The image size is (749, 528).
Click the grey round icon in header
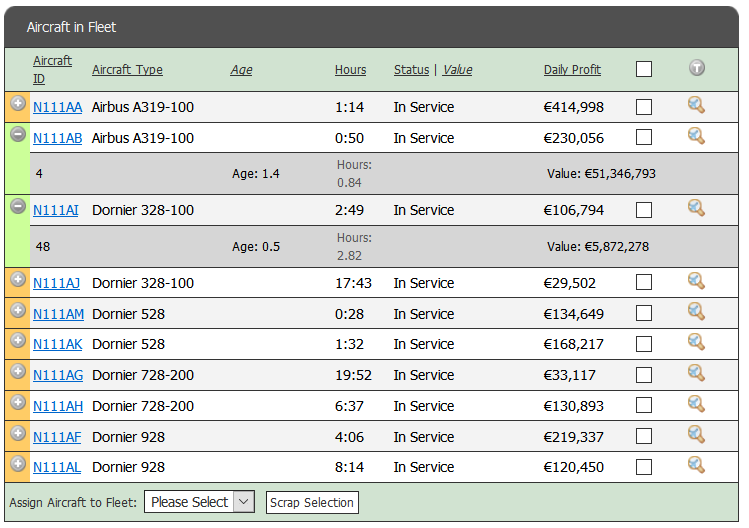pos(697,68)
